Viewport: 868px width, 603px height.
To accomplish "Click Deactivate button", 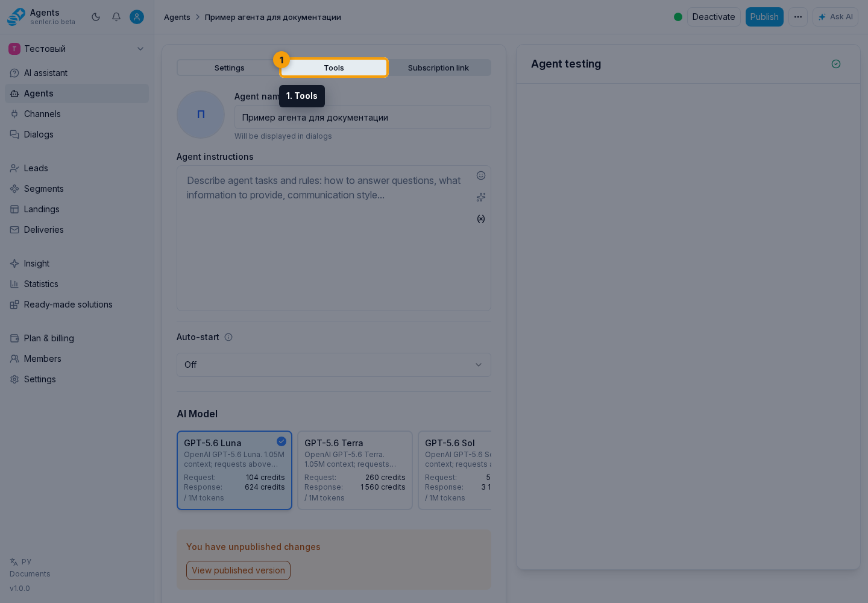I will (x=714, y=17).
